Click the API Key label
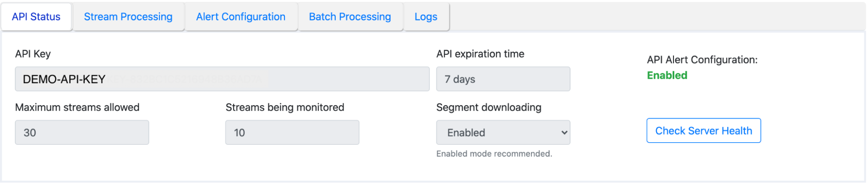The height and width of the screenshot is (184, 868). (33, 54)
